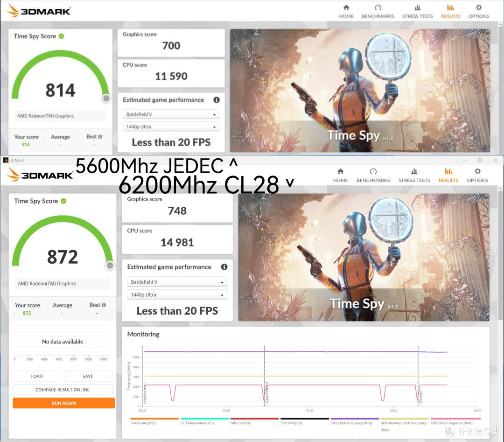Click Best info icon in lower window
The width and height of the screenshot is (504, 442).
point(104,305)
